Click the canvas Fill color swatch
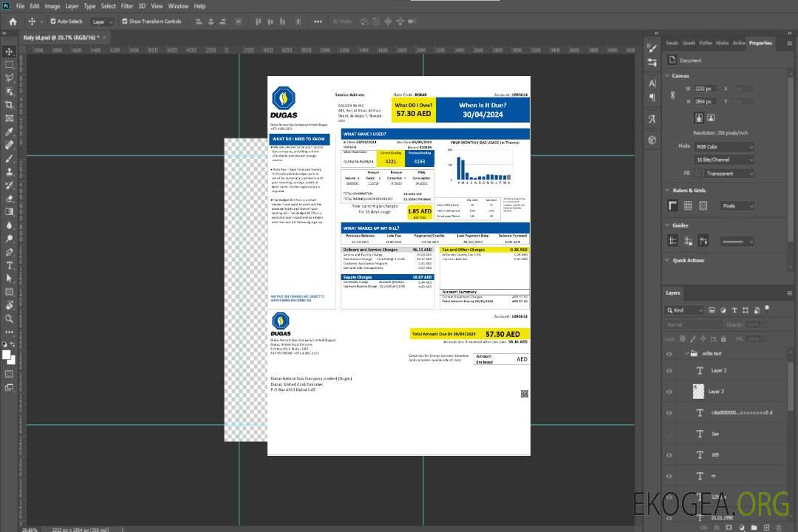This screenshot has width=798, height=532. [x=698, y=174]
